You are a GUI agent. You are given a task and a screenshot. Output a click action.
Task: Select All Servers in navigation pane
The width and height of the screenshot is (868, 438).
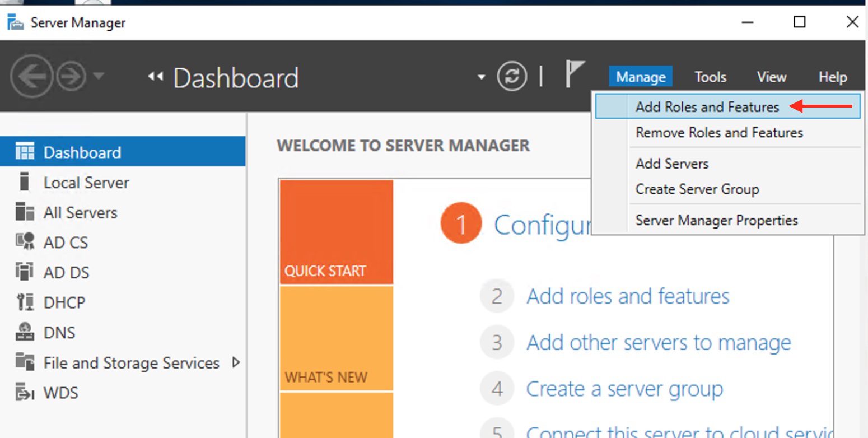tap(123, 212)
